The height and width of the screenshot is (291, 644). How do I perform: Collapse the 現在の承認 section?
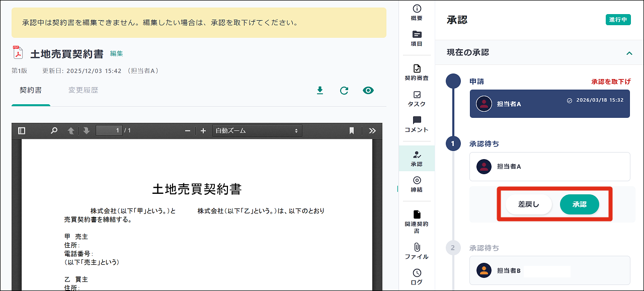(x=629, y=53)
